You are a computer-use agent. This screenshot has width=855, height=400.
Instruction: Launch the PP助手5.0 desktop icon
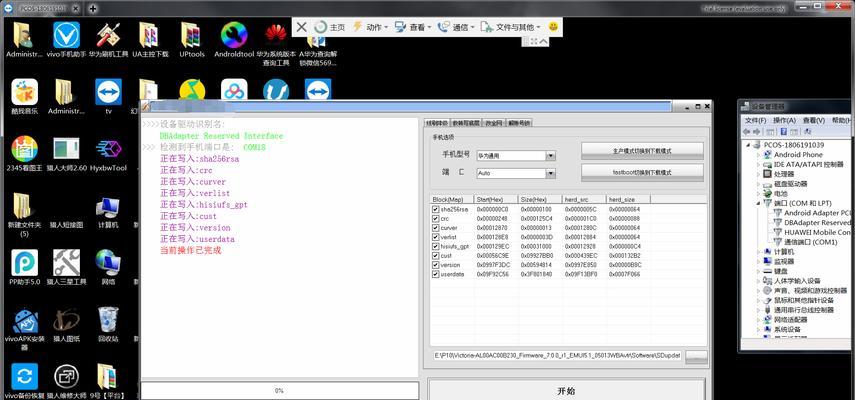[25, 268]
